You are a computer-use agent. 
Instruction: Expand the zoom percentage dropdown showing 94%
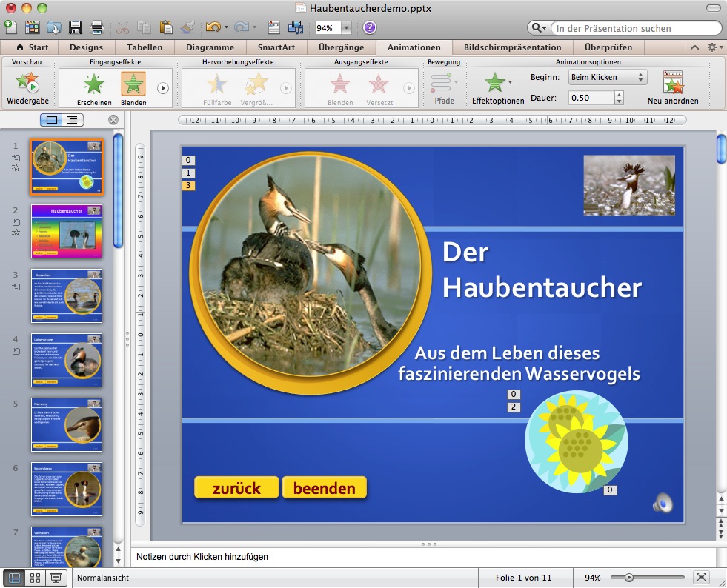point(346,28)
